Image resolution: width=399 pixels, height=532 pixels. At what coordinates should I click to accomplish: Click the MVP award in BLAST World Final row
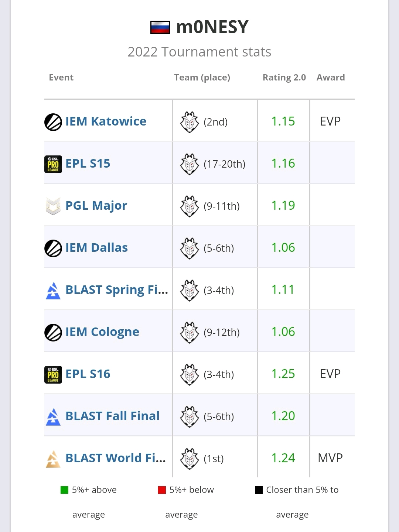coord(330,458)
